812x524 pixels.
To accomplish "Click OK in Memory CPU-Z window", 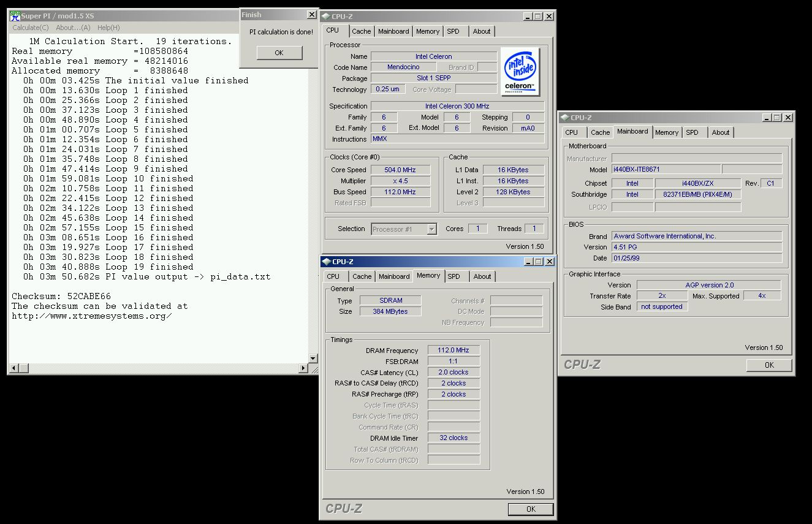I will (x=531, y=509).
